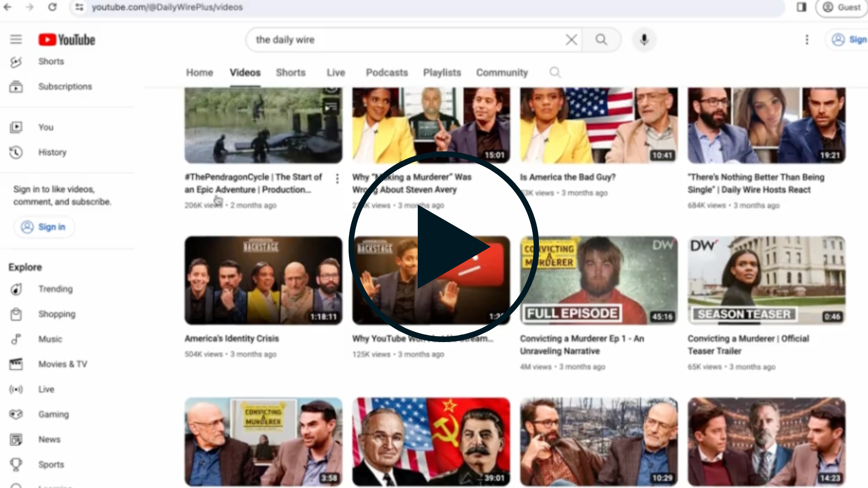Open "Is America the Bad Guy?" title

pos(568,177)
